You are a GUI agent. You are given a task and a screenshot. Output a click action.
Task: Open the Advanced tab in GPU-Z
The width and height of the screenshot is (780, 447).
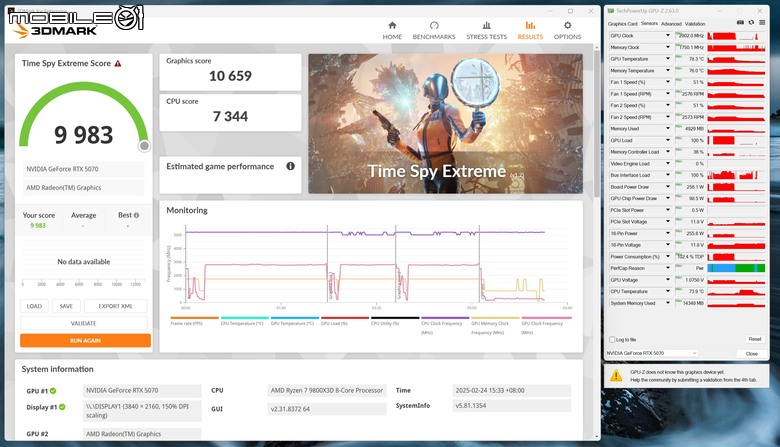[x=671, y=24]
